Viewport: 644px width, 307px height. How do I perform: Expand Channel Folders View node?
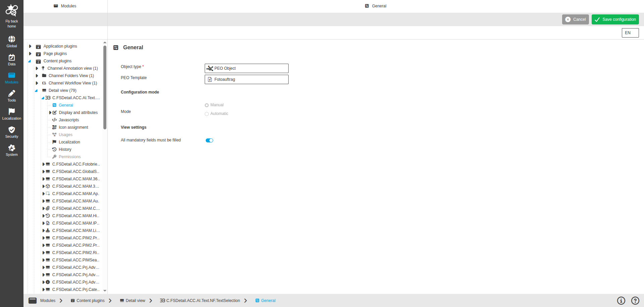[37, 76]
